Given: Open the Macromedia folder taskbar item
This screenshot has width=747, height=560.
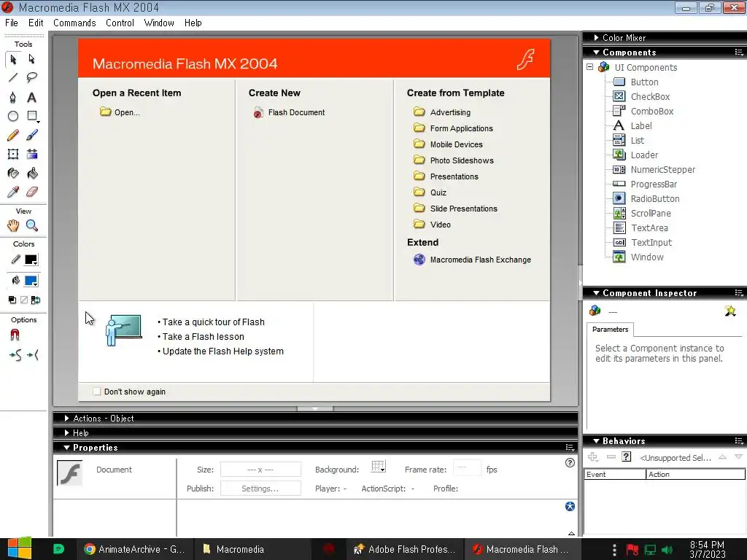Looking at the screenshot, I should coord(252,549).
